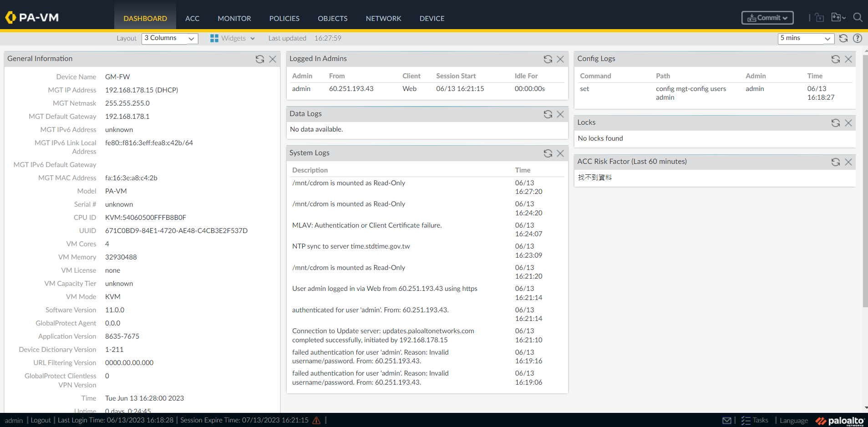Select the MGT IP address 192.168.178.15 (DHCP)
Image resolution: width=868 pixels, height=427 pixels.
(142, 90)
